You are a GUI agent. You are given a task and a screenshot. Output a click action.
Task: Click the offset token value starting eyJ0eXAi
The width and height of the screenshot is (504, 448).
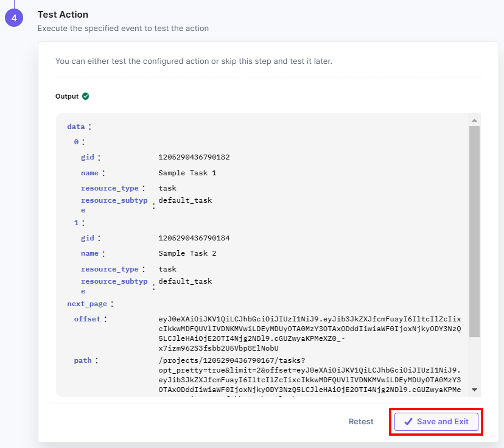point(310,334)
